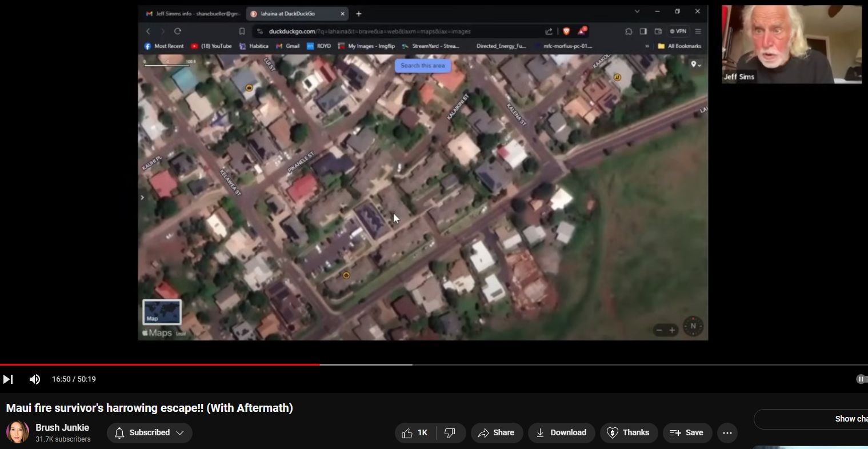Click the reload page icon
The image size is (868, 449).
point(178,31)
